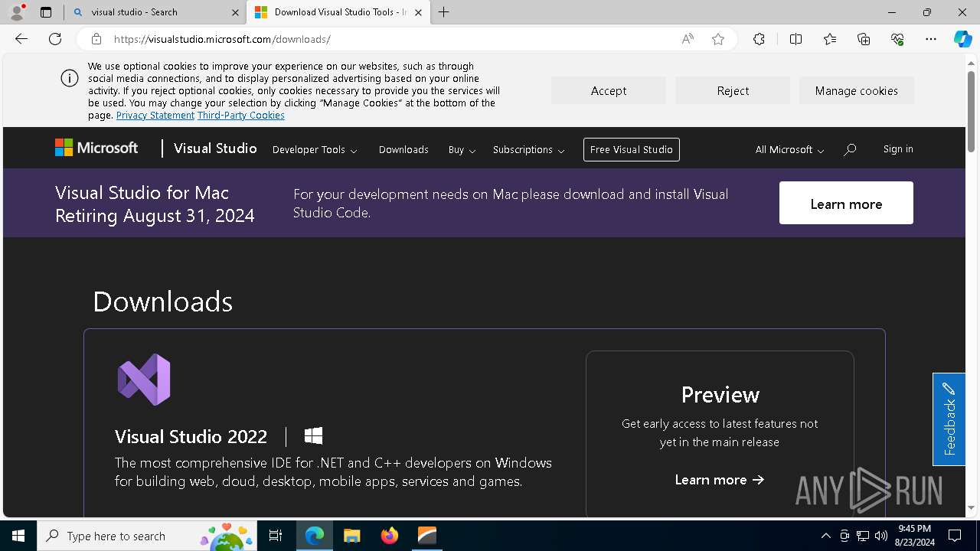
Task: Reject optional cookies
Action: [733, 90]
